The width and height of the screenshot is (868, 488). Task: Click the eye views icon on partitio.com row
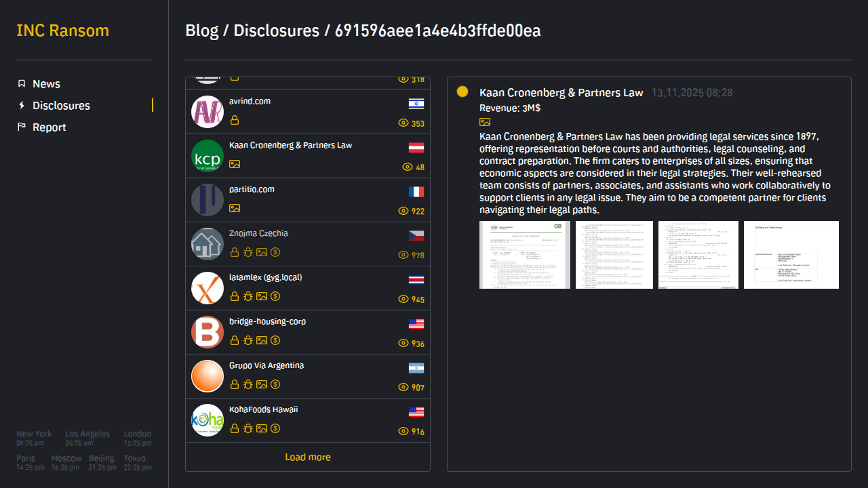pos(403,211)
